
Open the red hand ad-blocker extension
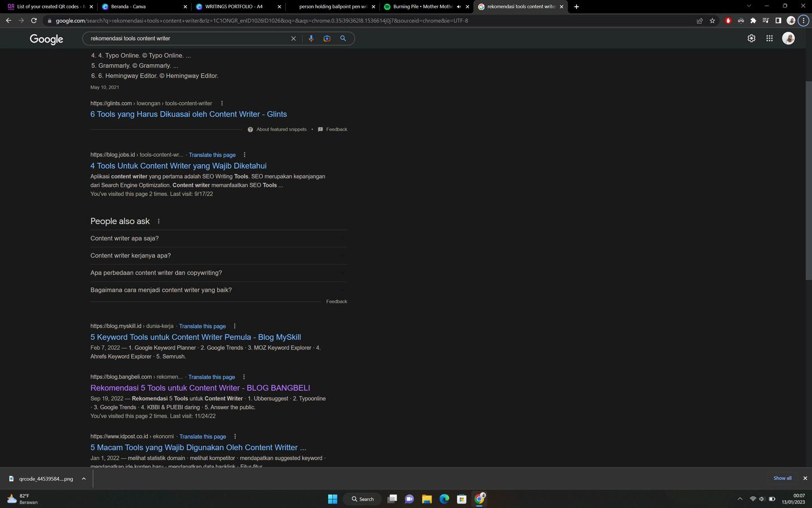pyautogui.click(x=728, y=20)
